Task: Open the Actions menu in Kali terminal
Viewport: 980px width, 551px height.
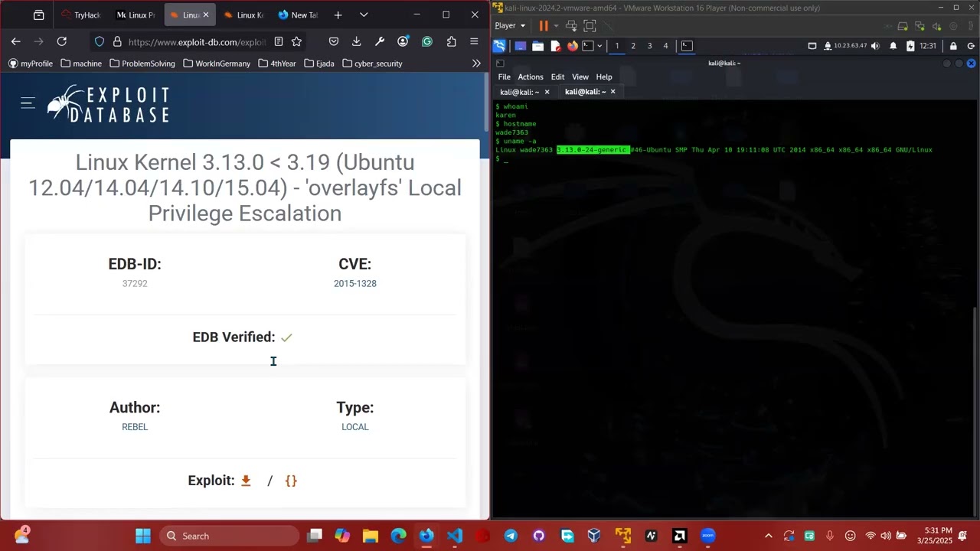Action: 531,77
